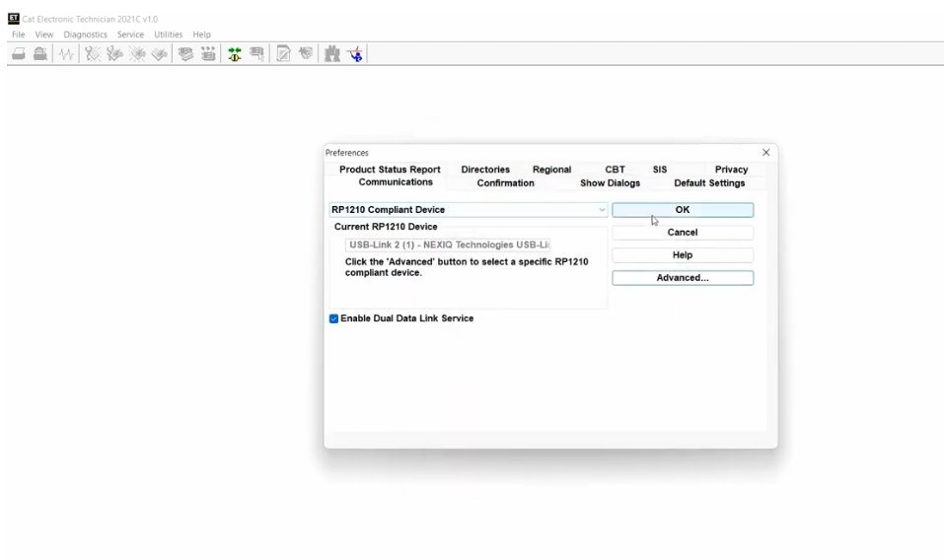
Task: Confirm preferences with OK button
Action: coord(683,210)
